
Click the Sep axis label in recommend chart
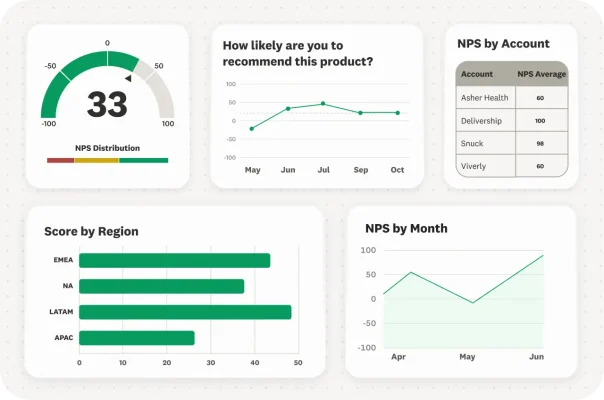pos(361,170)
